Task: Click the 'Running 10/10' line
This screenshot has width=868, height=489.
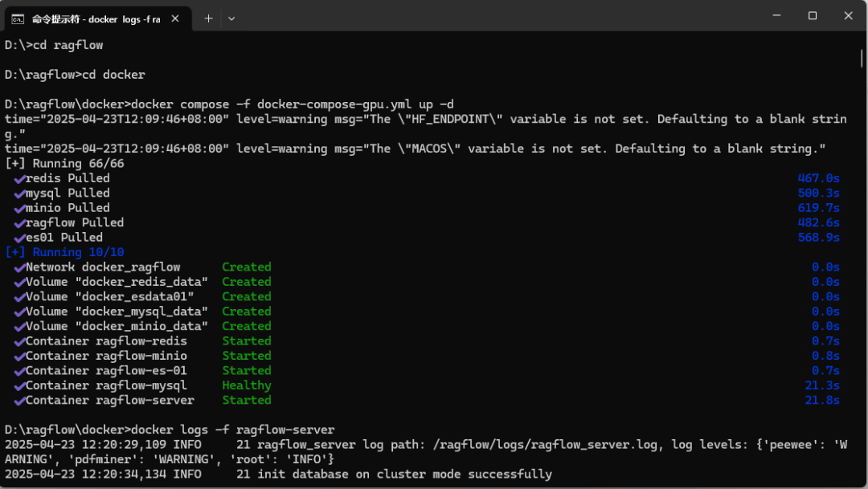Action: tap(64, 252)
